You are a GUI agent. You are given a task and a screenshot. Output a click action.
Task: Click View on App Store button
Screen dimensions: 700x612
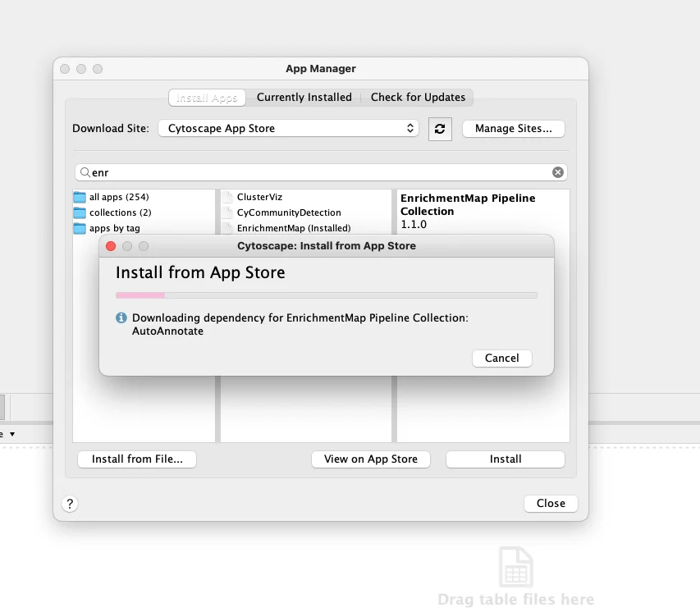(371, 459)
